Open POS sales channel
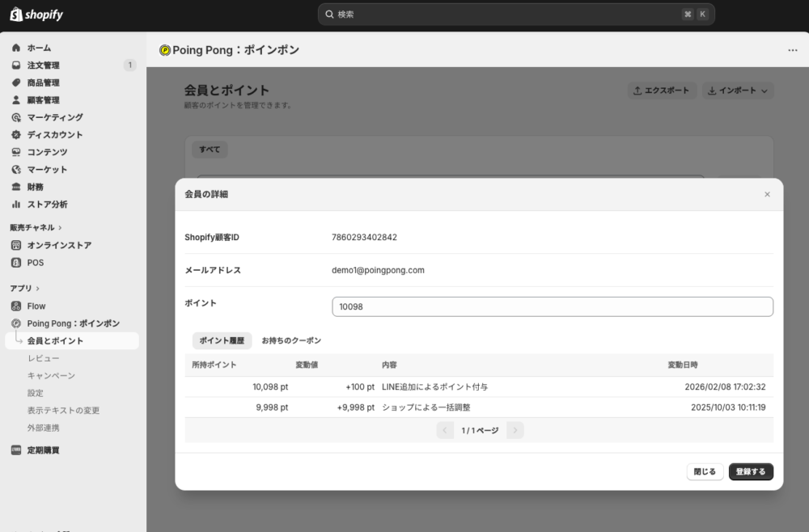 click(x=36, y=263)
